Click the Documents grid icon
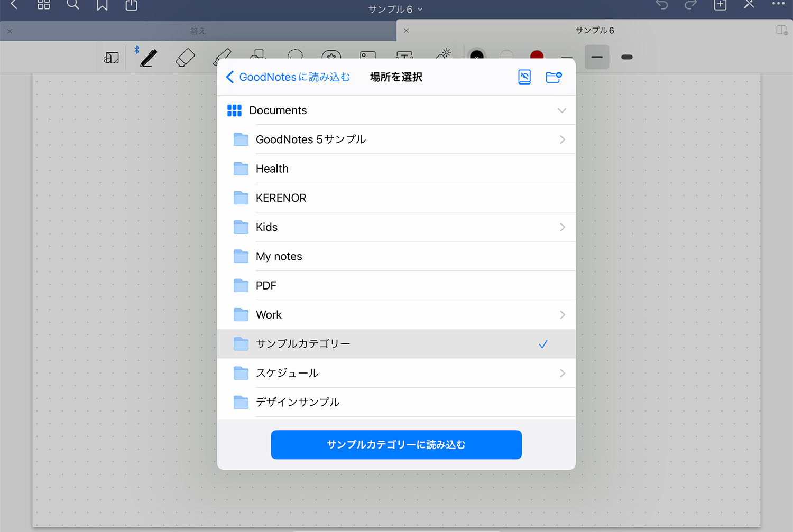793x532 pixels. coord(234,110)
